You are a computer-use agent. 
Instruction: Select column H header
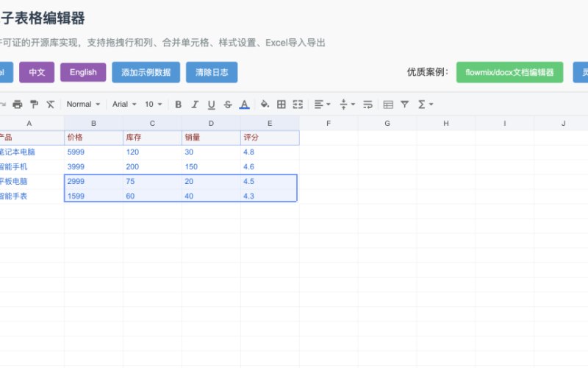(446, 123)
